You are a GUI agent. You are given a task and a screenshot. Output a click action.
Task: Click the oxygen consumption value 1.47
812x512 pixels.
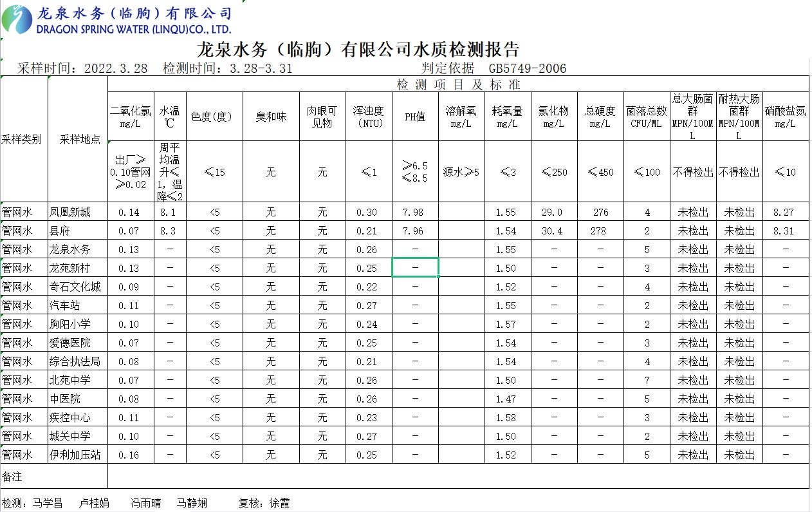[507, 399]
